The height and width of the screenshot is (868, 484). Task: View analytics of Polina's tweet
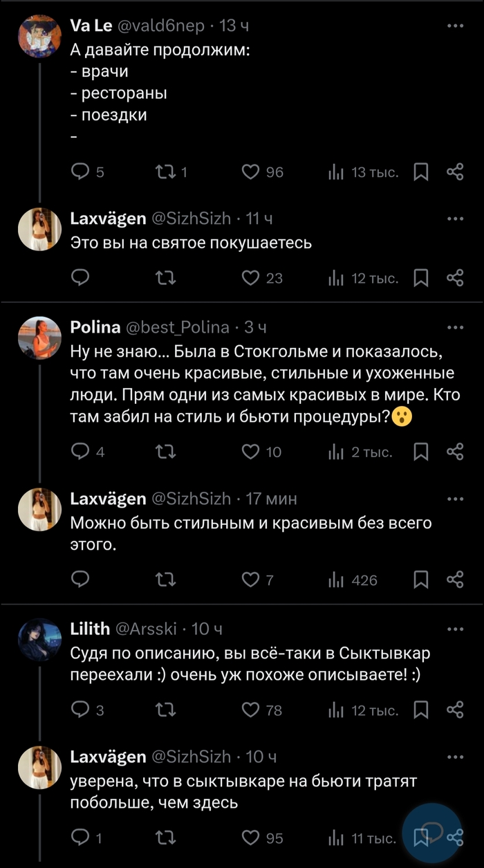coord(337,452)
